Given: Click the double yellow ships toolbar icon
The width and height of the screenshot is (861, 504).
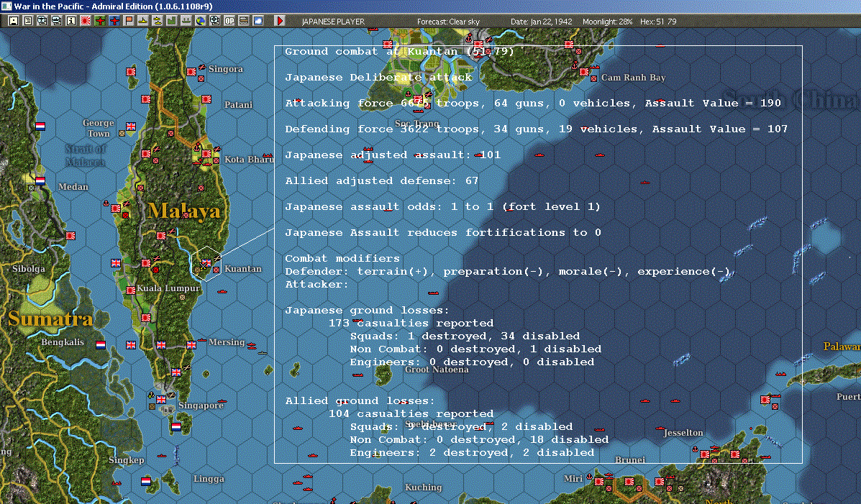Looking at the screenshot, I should [x=157, y=21].
